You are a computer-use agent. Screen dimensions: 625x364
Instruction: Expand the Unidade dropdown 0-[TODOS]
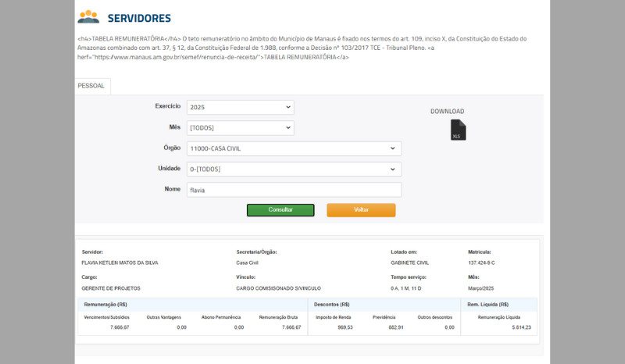(x=294, y=169)
